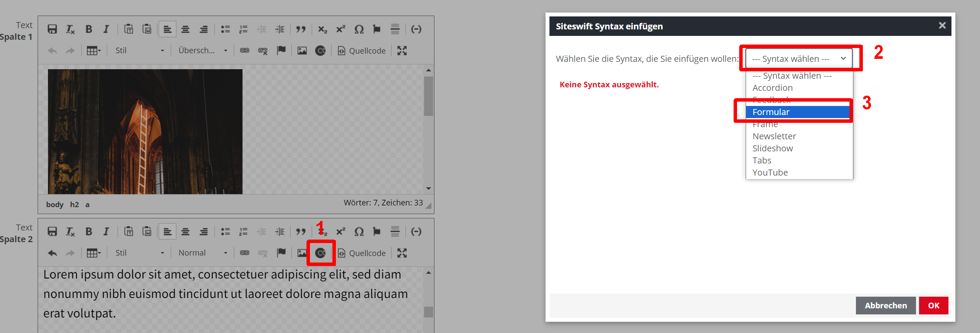Viewport: 980px width, 333px height.
Task: Maximize the Spalte 1 editor
Action: (x=402, y=51)
